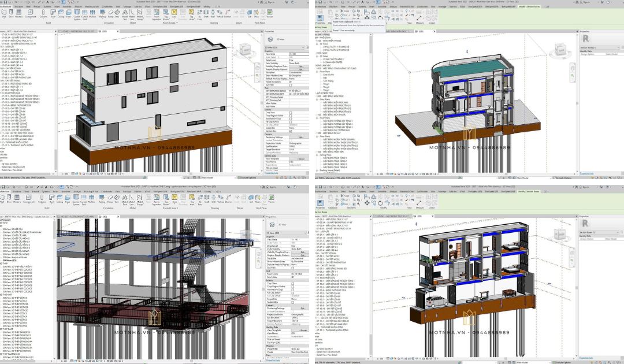
Task: Toggle Crop Region Visible in top-left Properties
Action: pyautogui.click(x=291, y=116)
